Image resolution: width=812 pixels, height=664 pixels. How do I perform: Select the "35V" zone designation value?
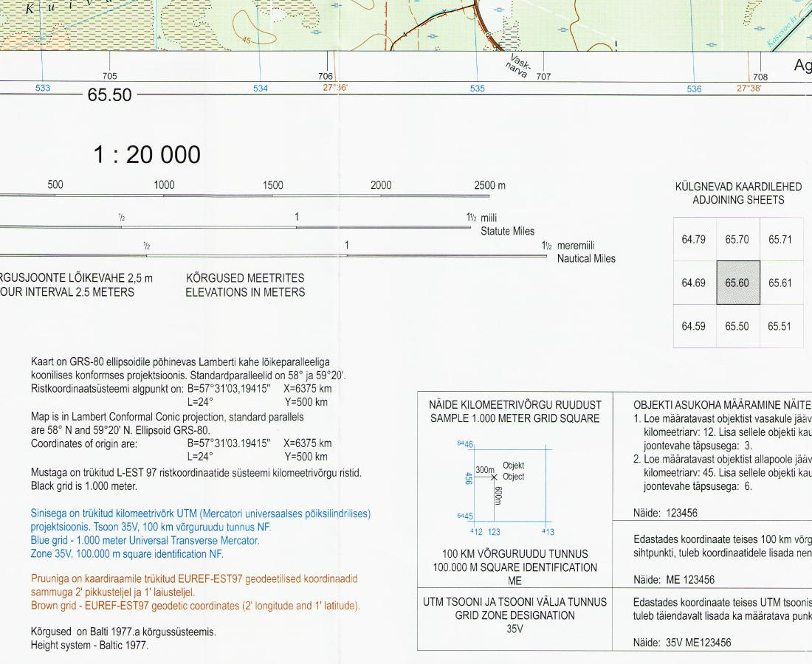tap(515, 629)
